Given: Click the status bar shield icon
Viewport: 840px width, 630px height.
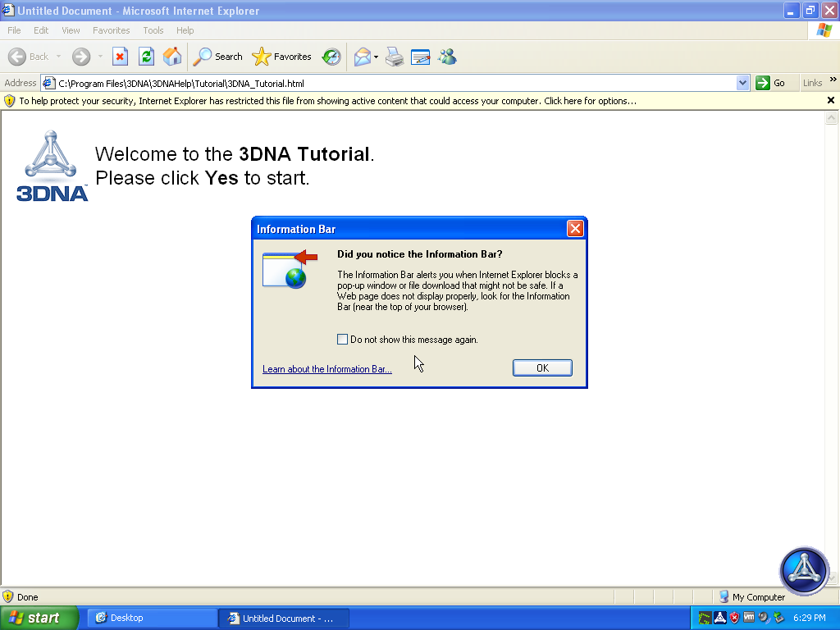Looking at the screenshot, I should tap(7, 597).
